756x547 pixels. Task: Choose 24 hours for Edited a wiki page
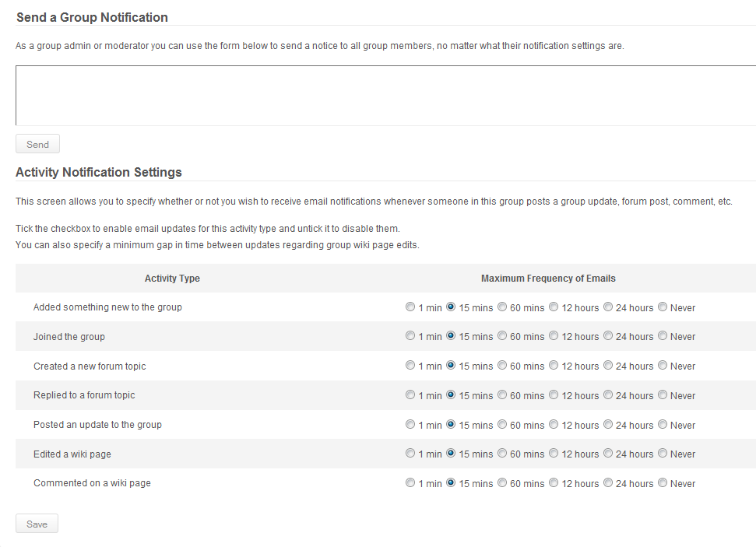point(608,453)
